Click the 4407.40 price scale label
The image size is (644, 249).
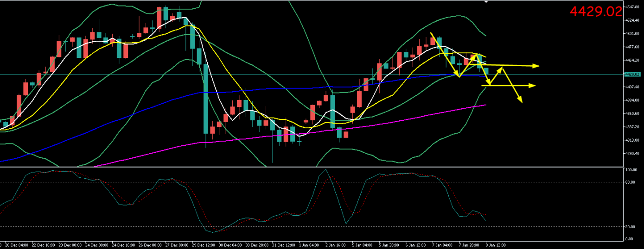coord(632,87)
